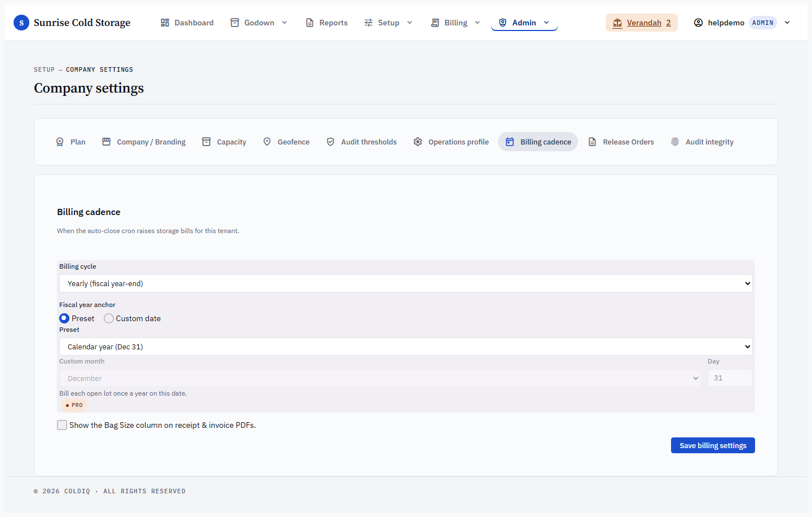Click the helpdemo user avatar icon
Viewport: 812px width, 517px height.
698,23
